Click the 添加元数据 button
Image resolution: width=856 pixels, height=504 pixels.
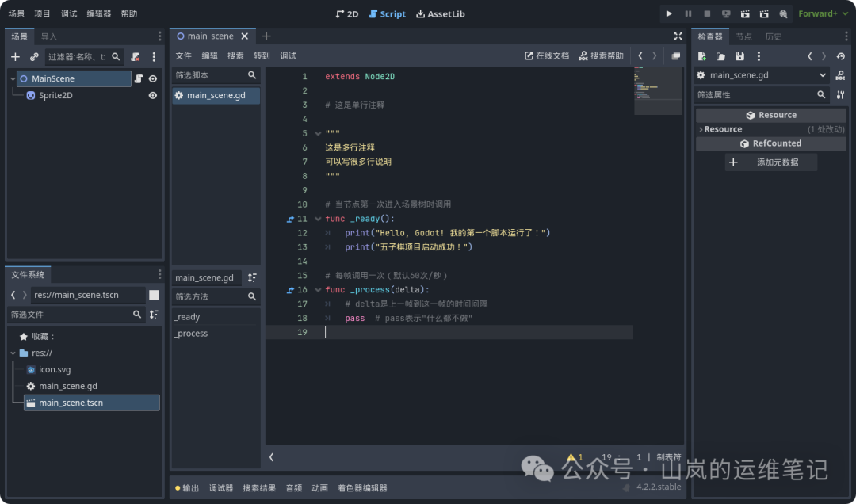[770, 162]
